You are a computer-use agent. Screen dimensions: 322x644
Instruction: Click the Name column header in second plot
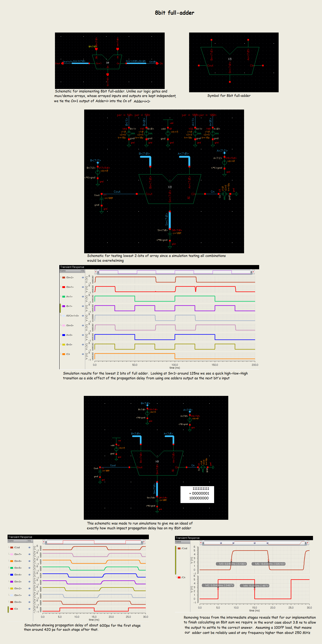tap(17, 541)
